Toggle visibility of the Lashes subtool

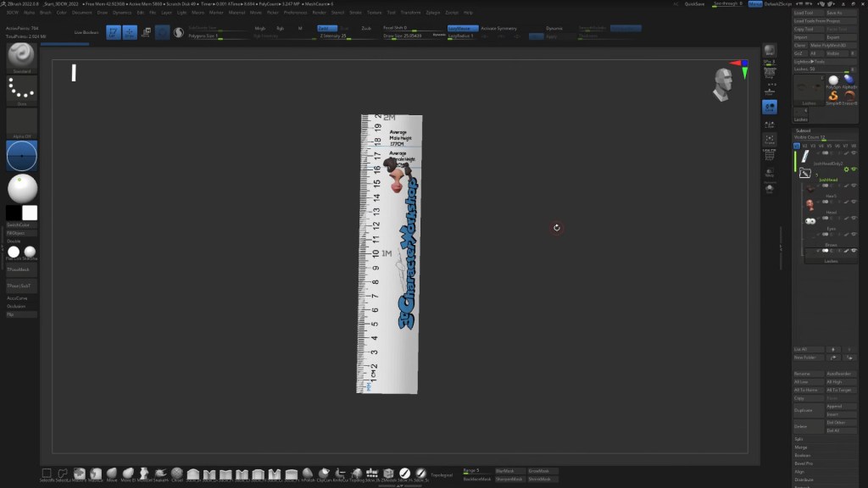854,251
